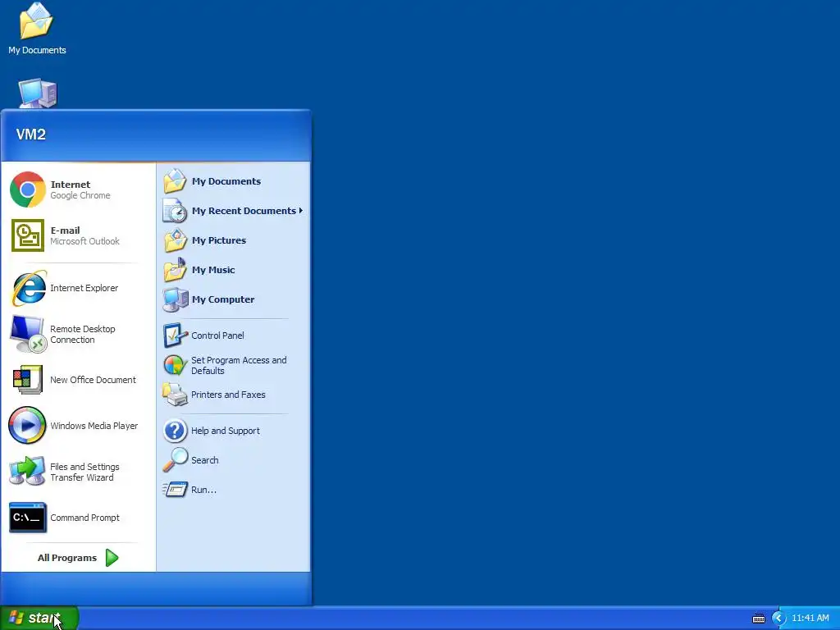This screenshot has height=630, width=840.
Task: Click My Recent Documents label
Action: (244, 211)
